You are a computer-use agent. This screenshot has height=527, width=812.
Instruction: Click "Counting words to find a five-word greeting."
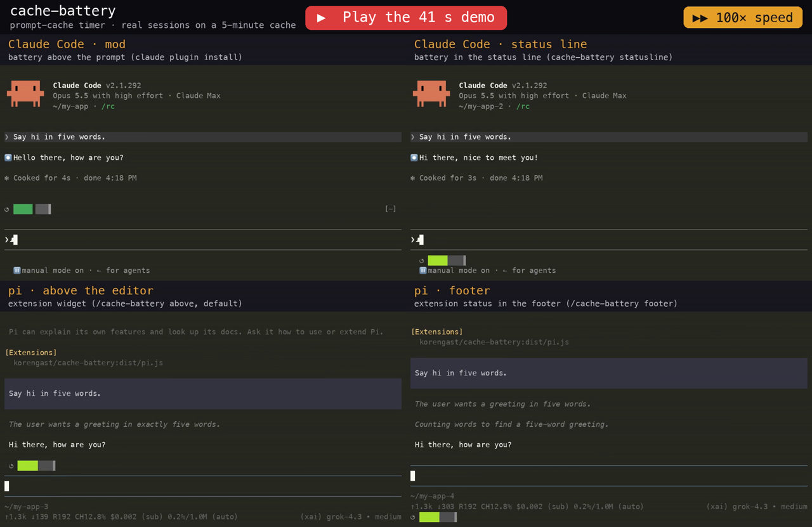pyautogui.click(x=511, y=425)
